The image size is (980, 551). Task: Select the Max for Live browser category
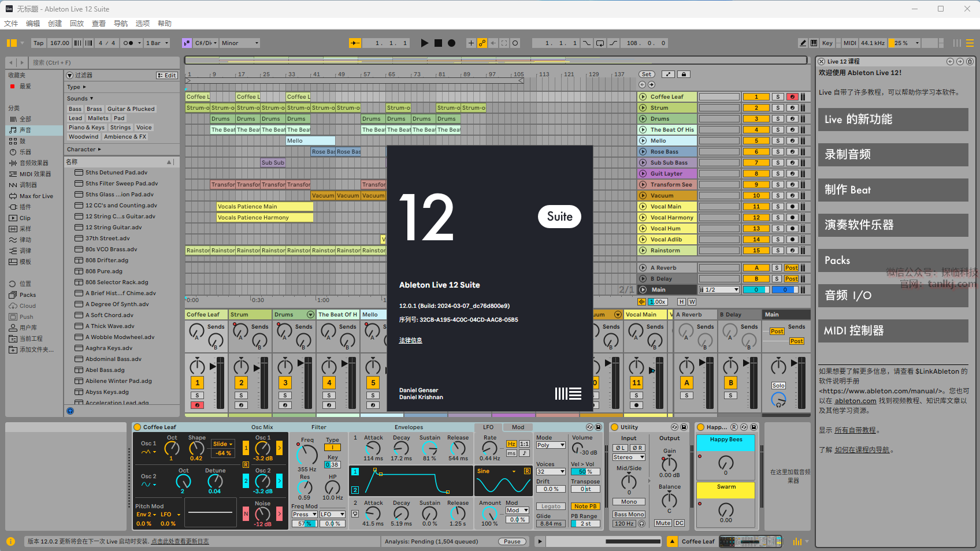36,196
